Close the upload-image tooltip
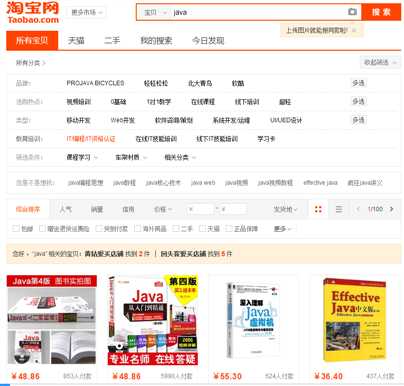Viewport: 404px width, 386px height. click(354, 30)
